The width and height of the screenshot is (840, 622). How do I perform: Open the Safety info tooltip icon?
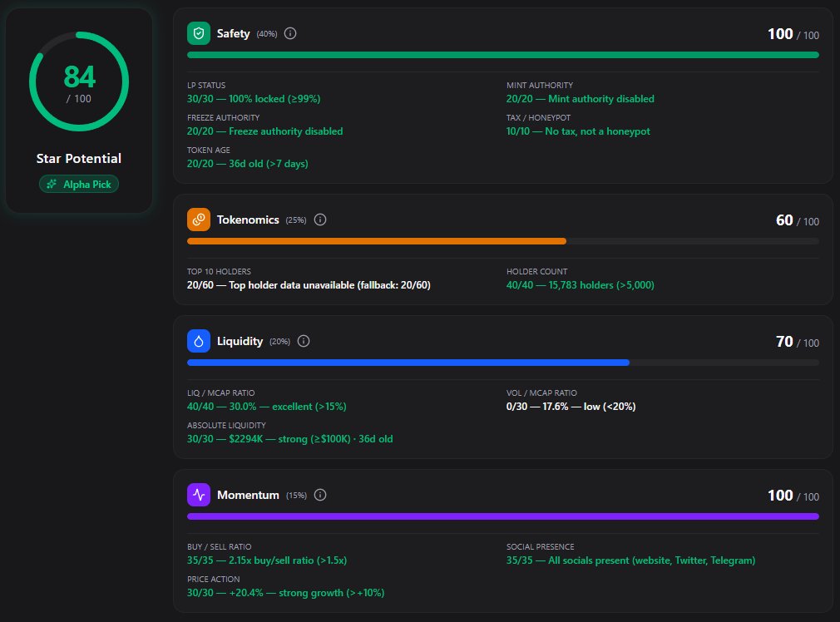pos(289,33)
